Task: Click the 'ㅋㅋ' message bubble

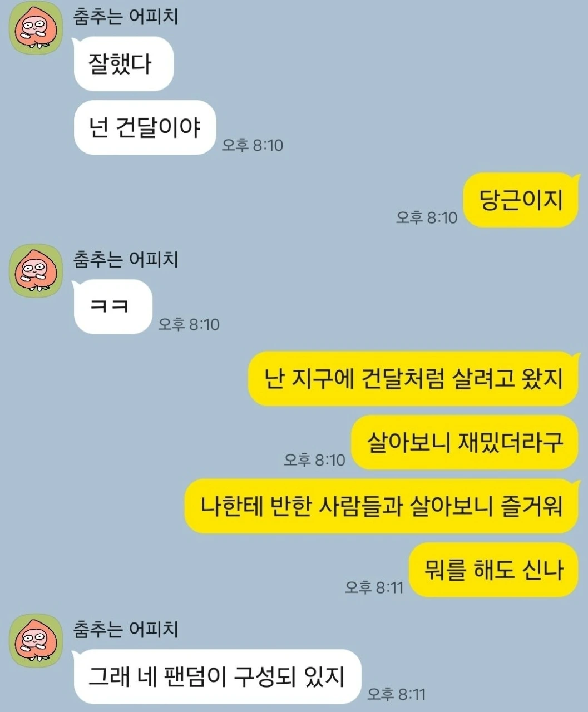Action: [x=112, y=306]
